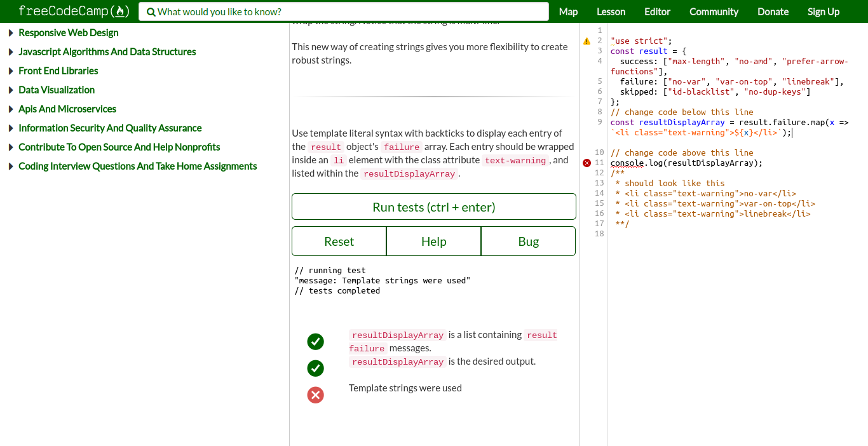Viewport: 868px width, 446px height.
Task: Click the Reset button
Action: 339,241
